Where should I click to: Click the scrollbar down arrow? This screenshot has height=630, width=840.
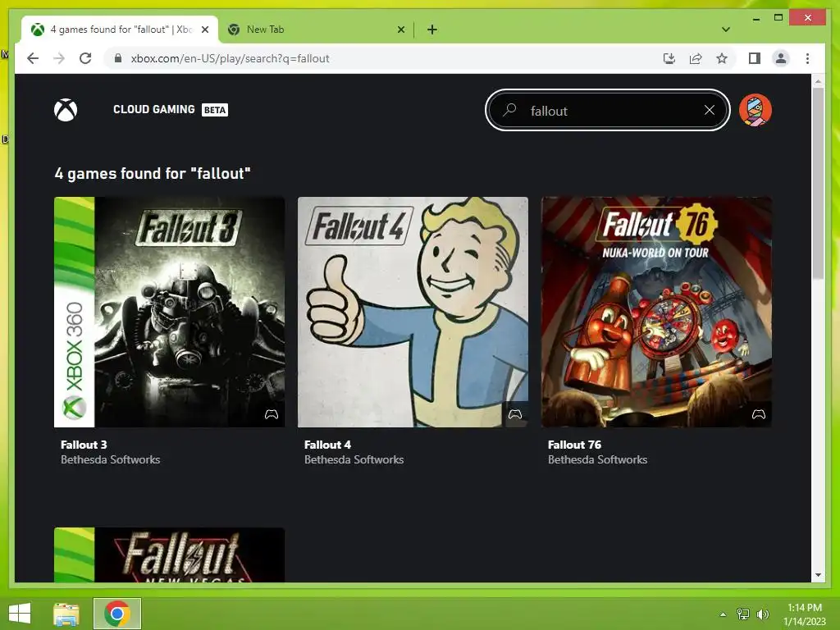[x=818, y=575]
